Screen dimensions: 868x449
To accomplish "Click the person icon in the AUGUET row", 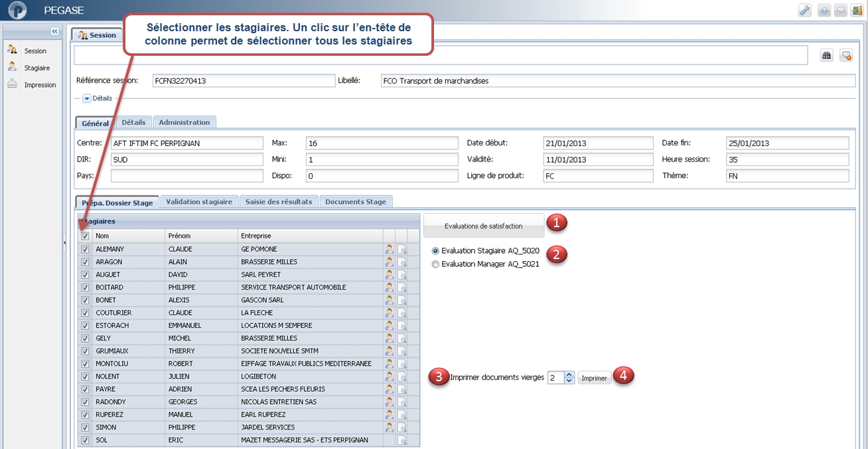I will pos(390,274).
